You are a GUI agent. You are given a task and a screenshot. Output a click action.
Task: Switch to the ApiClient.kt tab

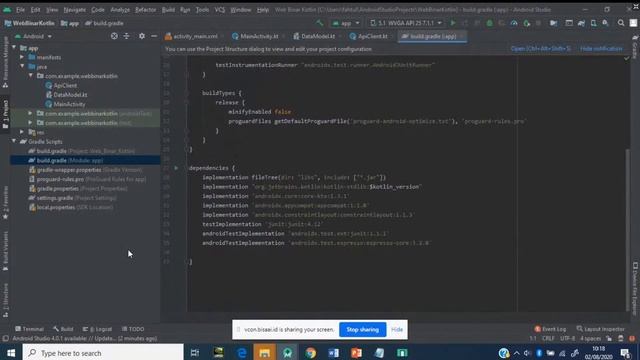tap(371, 36)
